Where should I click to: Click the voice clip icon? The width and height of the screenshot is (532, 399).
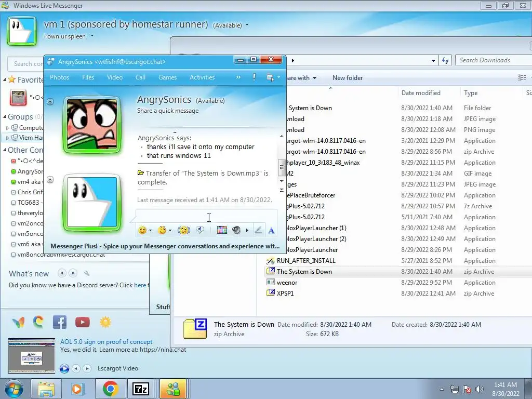click(x=200, y=230)
